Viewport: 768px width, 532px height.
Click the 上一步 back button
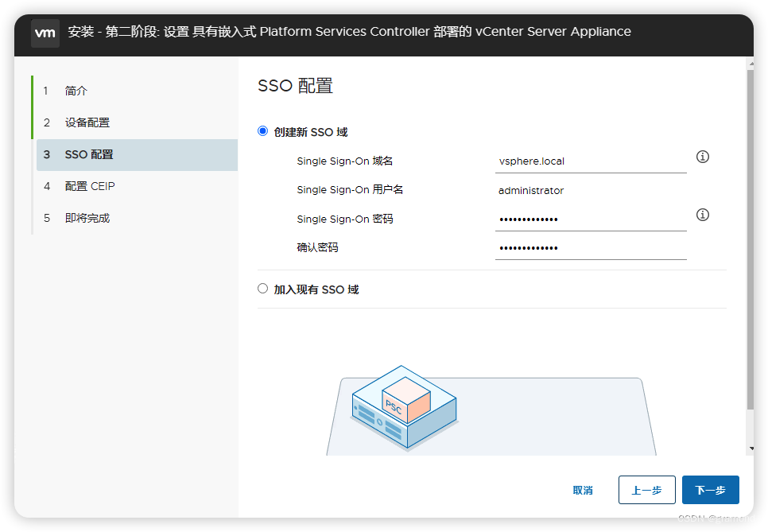point(646,490)
